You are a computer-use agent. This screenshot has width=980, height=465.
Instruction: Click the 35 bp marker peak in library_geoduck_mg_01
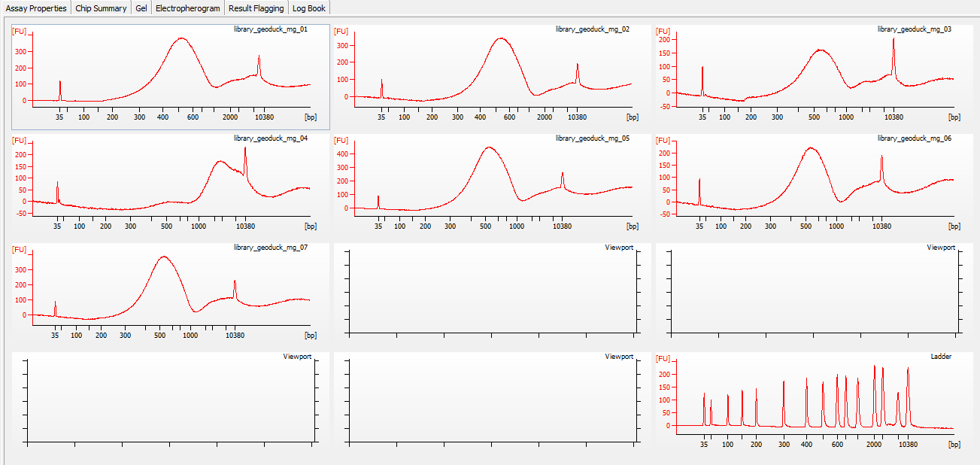click(x=60, y=89)
